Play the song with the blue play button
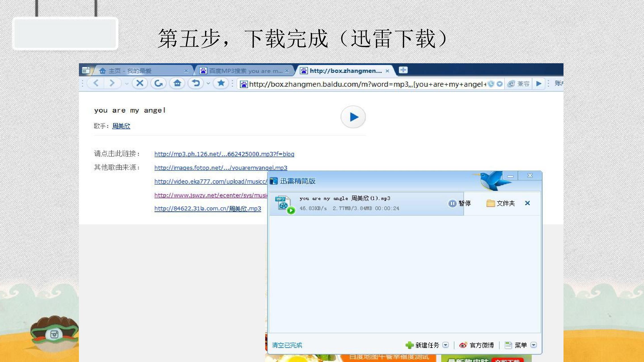 353,117
